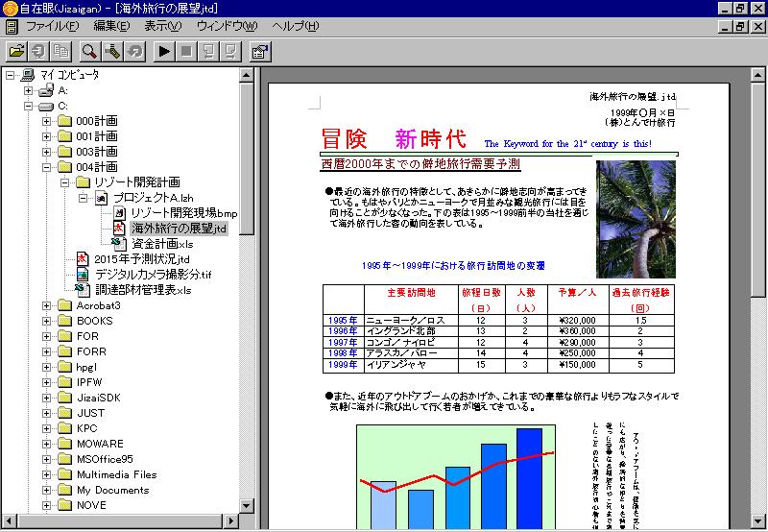Open the ヘルプ(H) menu
Screen dimensions: 768x532
point(295,25)
